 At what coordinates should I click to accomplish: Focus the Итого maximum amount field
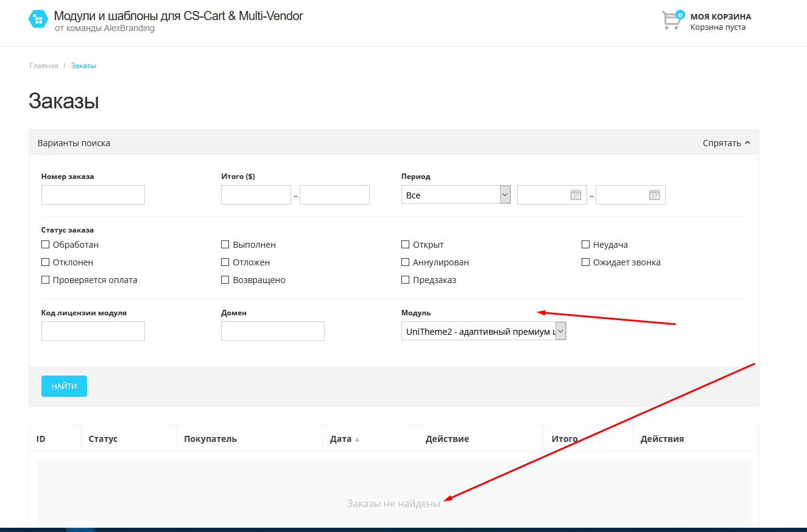click(x=334, y=195)
